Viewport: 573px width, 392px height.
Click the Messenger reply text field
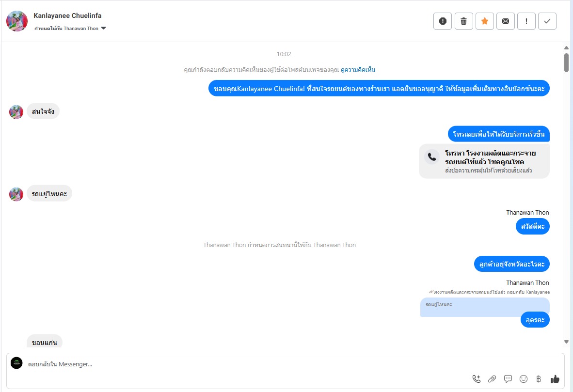tap(242, 364)
